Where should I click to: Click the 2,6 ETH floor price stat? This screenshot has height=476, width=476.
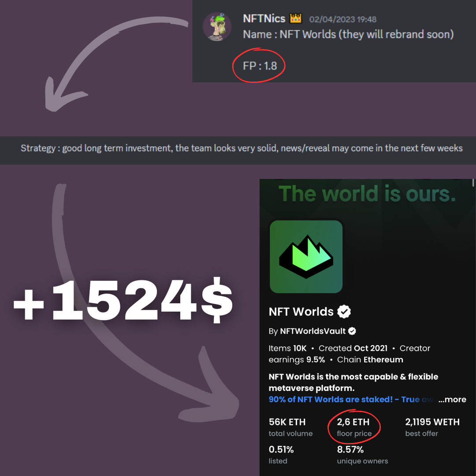coord(354,427)
